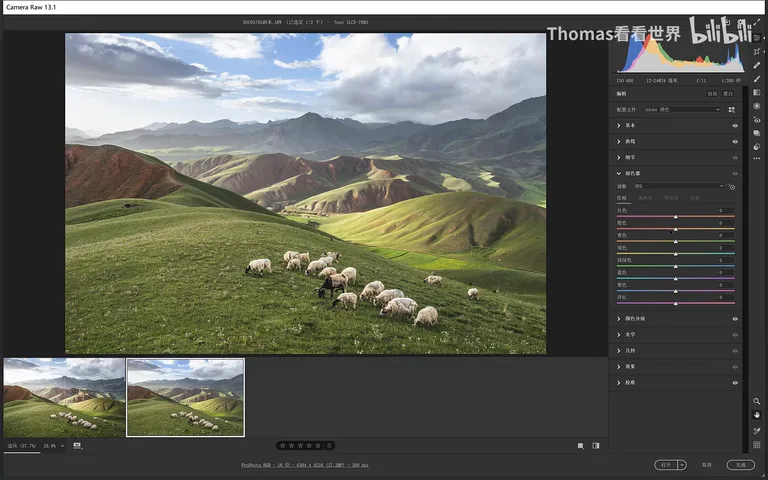This screenshot has height=480, width=768.
Task: Toggle visibility of 细节 panel edits
Action: (x=735, y=158)
